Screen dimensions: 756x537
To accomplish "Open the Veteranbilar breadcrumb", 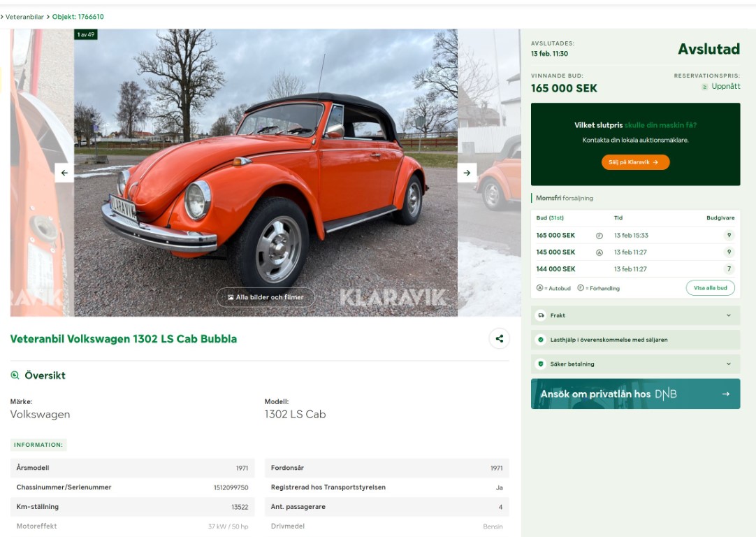I will (x=24, y=16).
